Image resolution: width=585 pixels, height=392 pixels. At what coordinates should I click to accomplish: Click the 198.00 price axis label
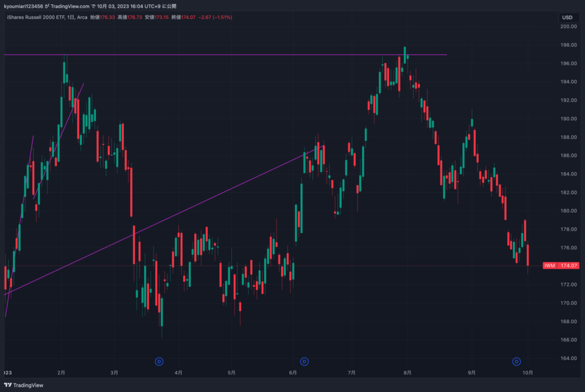point(568,45)
